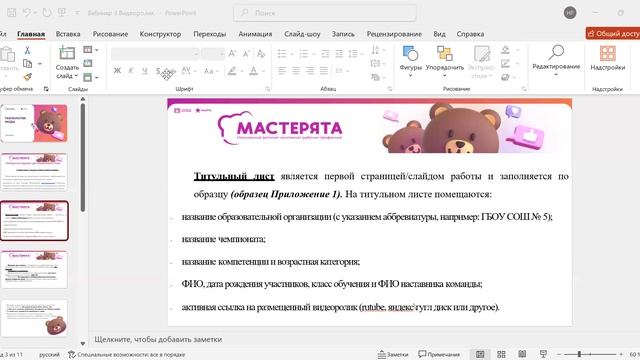Expand the Создать слайд dropdown arrow
640x360 pixels.
(x=76, y=76)
